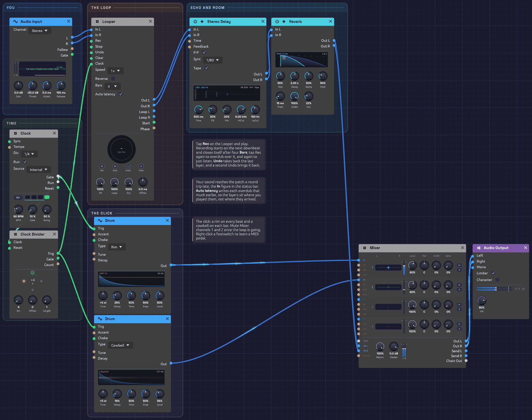Screen dimensions: 532x420
Task: Click the Clear footswitch on the Looper
Action: click(x=141, y=166)
